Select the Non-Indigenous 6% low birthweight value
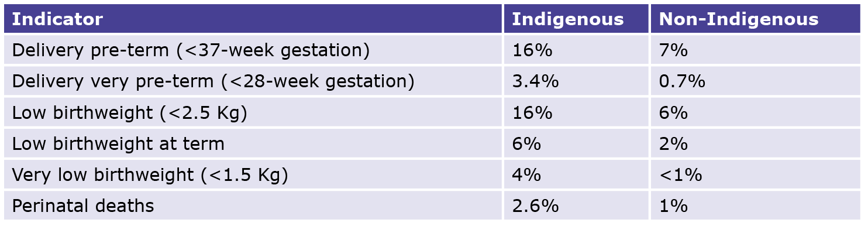This screenshot has width=868, height=226. pyautogui.click(x=673, y=112)
